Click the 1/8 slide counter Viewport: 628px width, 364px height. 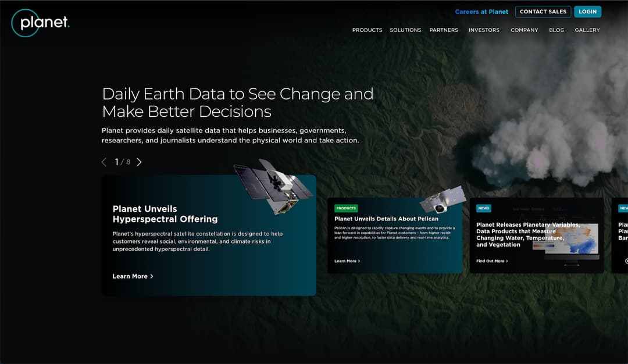(122, 162)
